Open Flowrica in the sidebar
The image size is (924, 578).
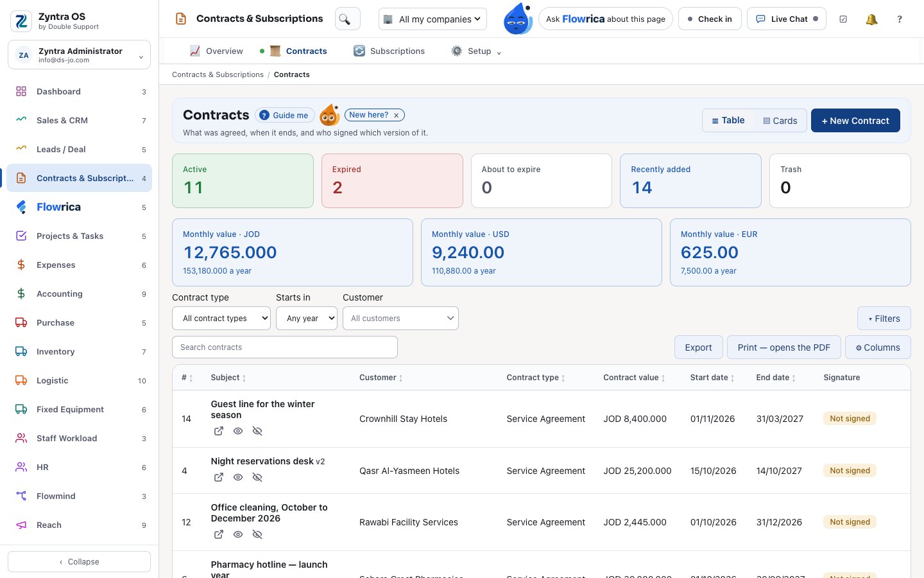point(80,207)
